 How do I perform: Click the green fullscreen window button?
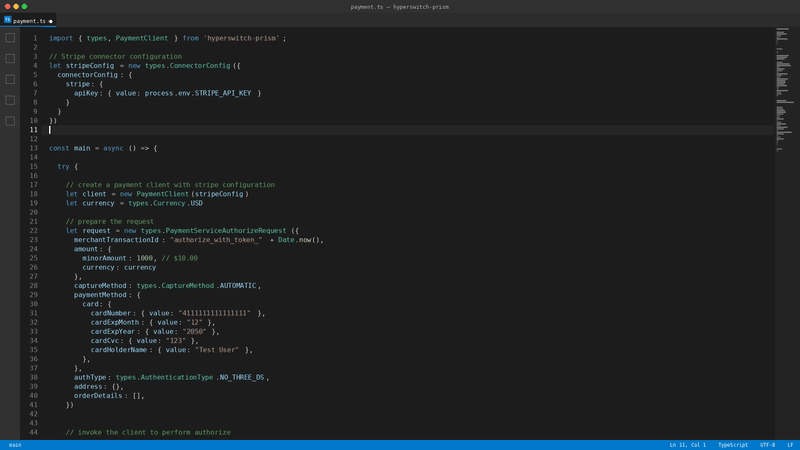coord(24,7)
